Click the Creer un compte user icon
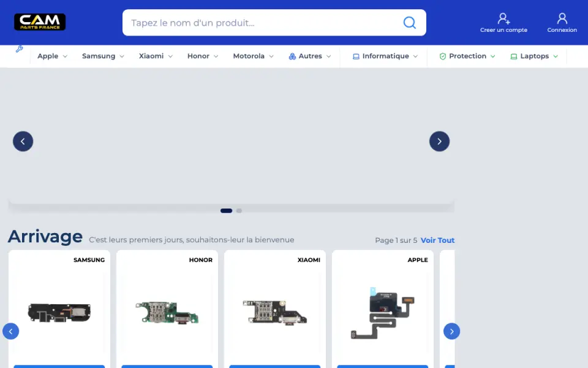This screenshot has width=588, height=368. click(x=503, y=18)
